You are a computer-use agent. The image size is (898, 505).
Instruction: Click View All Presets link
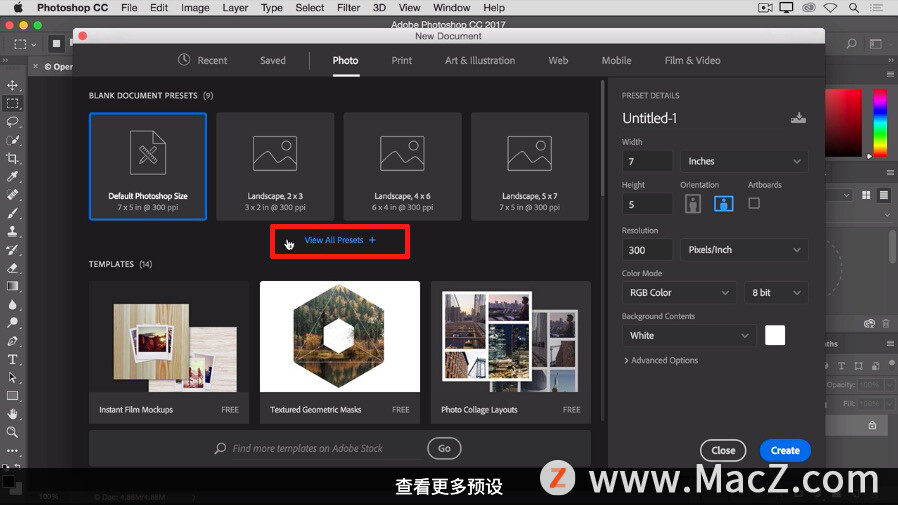coord(340,240)
